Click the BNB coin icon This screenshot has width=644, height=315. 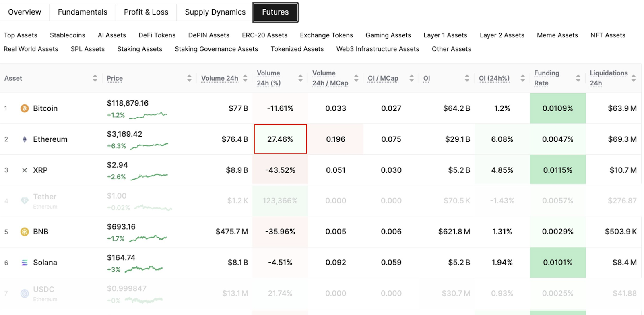pyautogui.click(x=25, y=232)
